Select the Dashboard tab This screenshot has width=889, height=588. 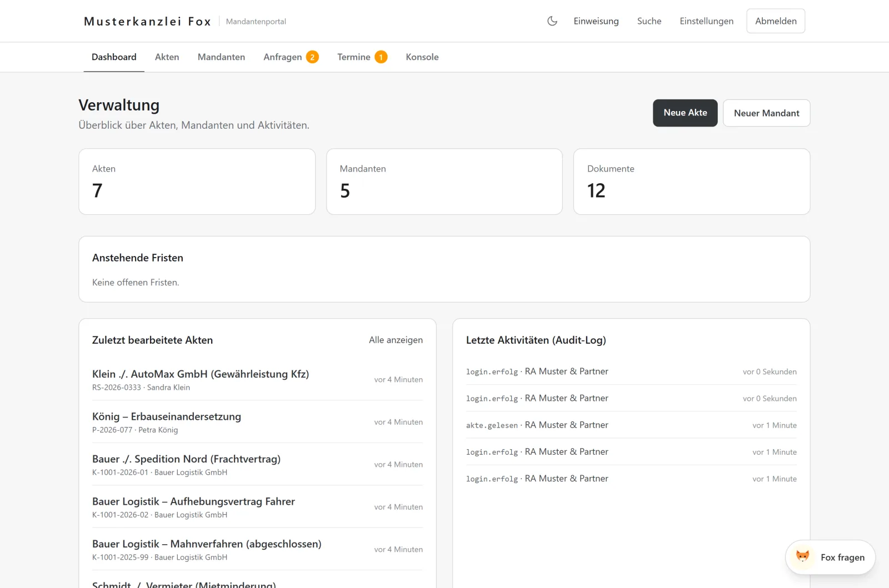click(114, 57)
